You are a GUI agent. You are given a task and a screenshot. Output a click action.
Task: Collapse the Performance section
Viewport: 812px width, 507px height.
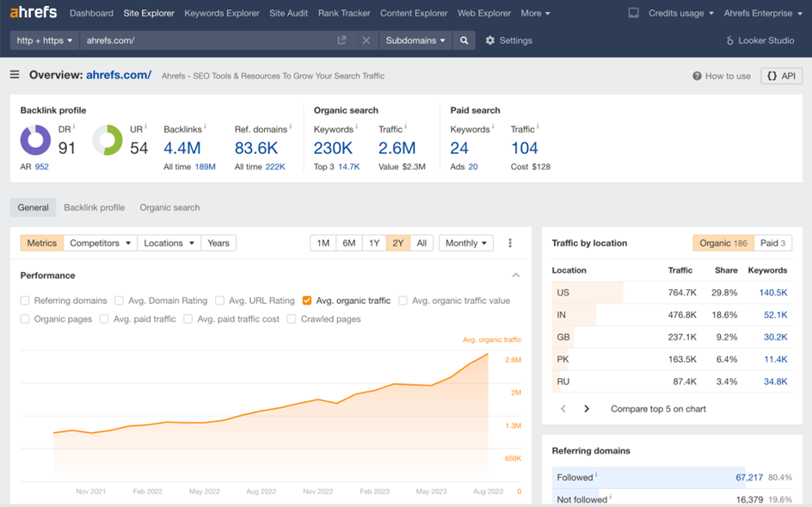click(x=516, y=275)
